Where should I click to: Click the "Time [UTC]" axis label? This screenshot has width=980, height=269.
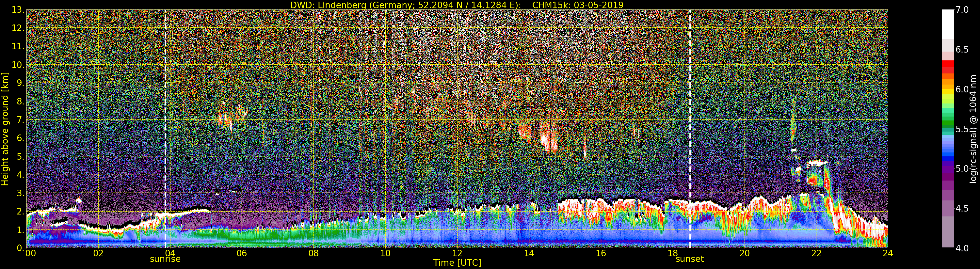pyautogui.click(x=457, y=262)
